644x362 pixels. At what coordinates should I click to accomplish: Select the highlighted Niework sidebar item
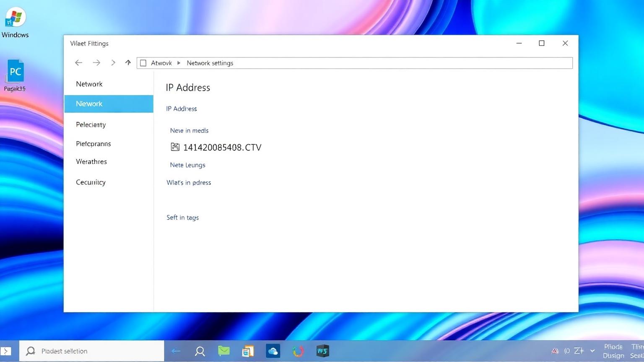tap(109, 104)
